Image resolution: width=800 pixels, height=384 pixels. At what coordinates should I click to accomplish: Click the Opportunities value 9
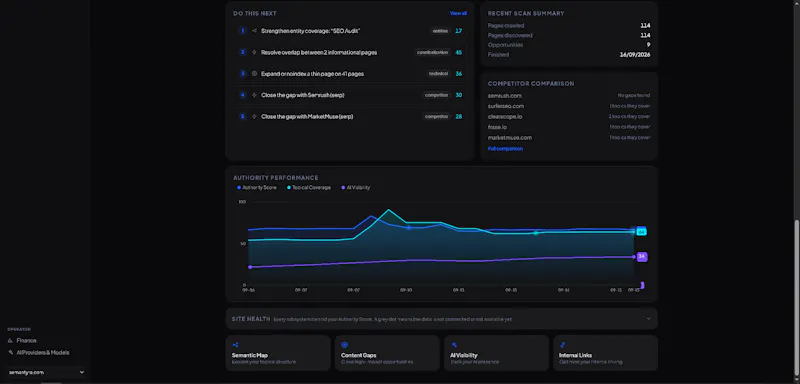pyautogui.click(x=648, y=45)
